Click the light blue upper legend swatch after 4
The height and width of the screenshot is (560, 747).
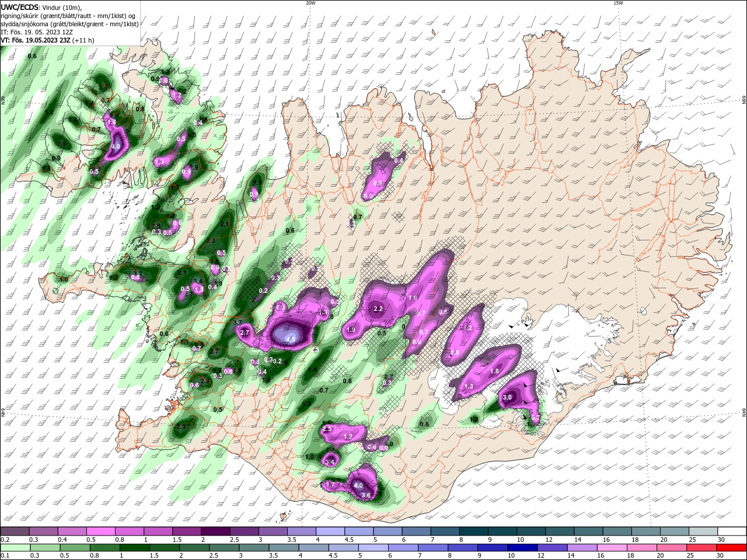330,531
